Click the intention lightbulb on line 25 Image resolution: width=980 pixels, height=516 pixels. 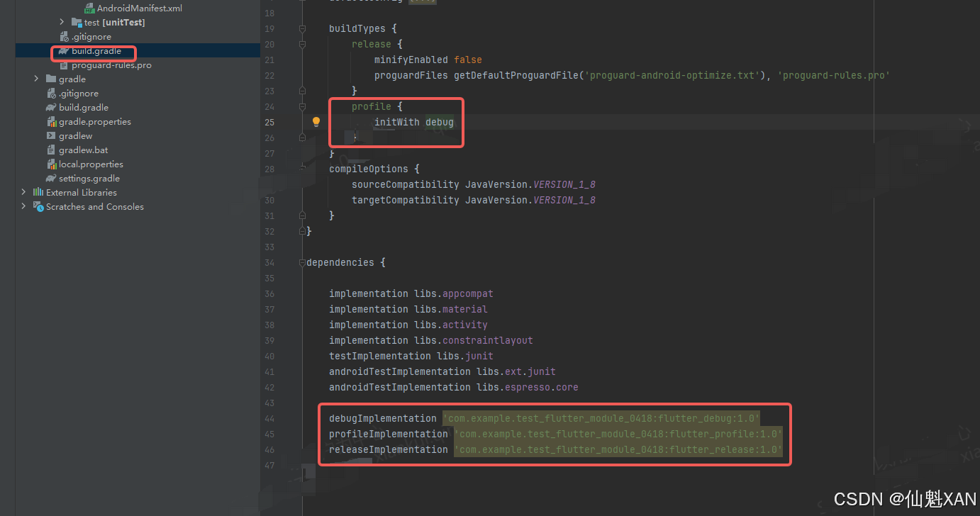(x=316, y=121)
